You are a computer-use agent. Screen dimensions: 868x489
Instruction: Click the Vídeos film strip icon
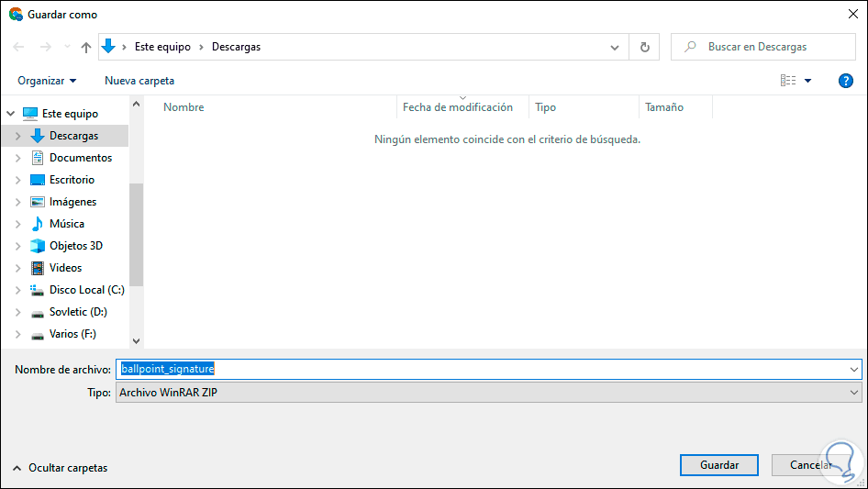coord(37,268)
